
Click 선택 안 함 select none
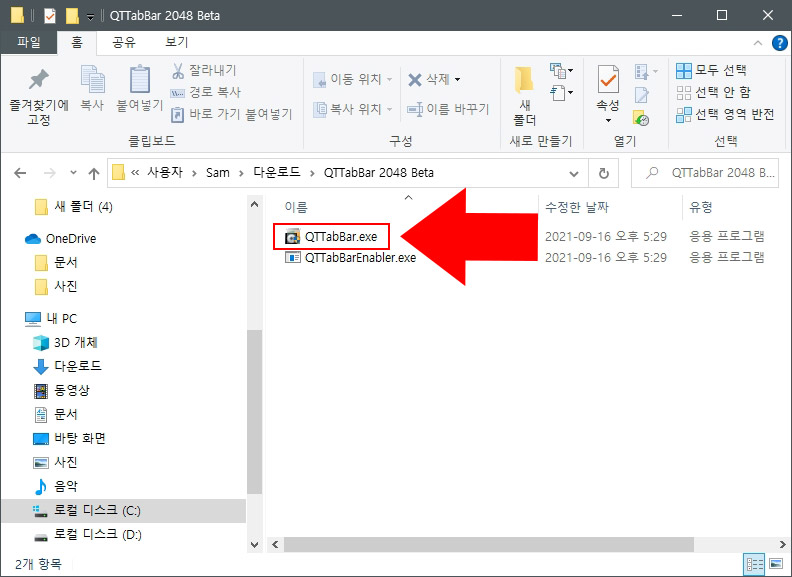tap(713, 92)
